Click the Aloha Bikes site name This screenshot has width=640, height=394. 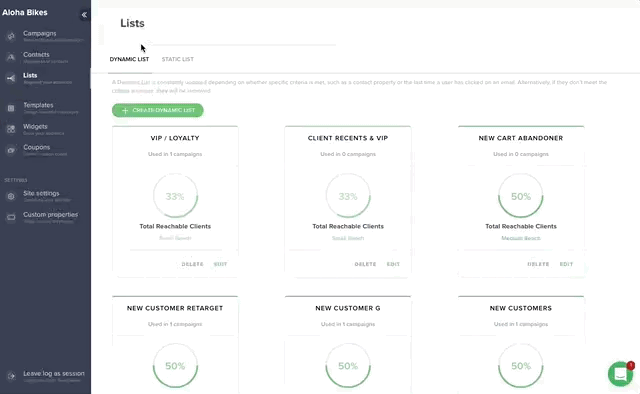click(25, 13)
